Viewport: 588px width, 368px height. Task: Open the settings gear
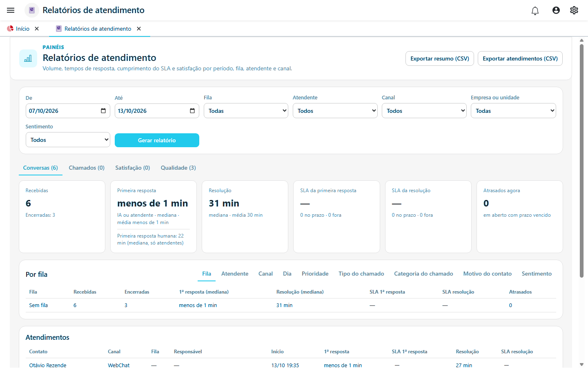574,10
